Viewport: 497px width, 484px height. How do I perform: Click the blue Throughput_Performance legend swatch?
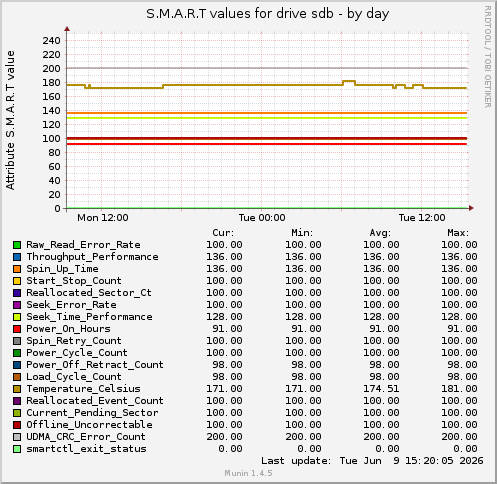[17, 257]
